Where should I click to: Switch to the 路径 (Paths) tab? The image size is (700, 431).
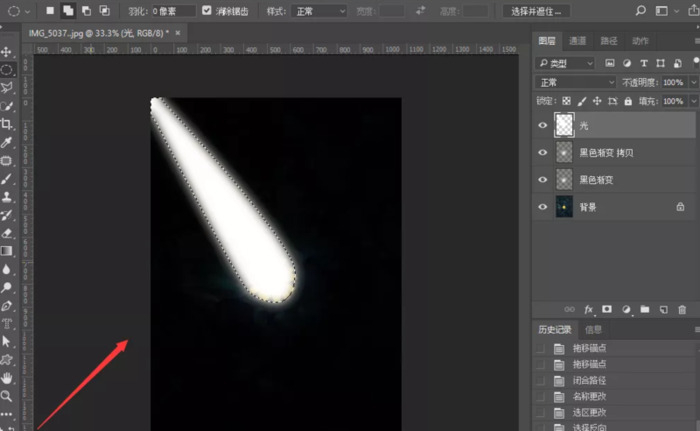[609, 41]
